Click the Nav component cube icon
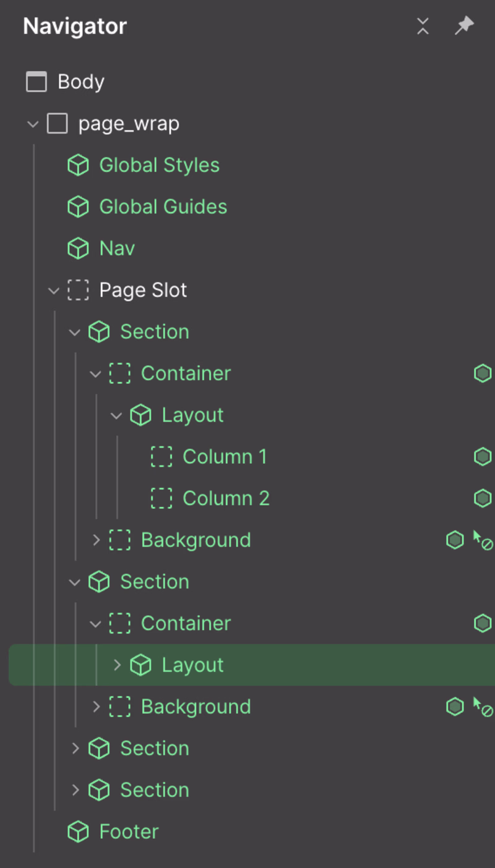The width and height of the screenshot is (495, 868). click(x=78, y=249)
